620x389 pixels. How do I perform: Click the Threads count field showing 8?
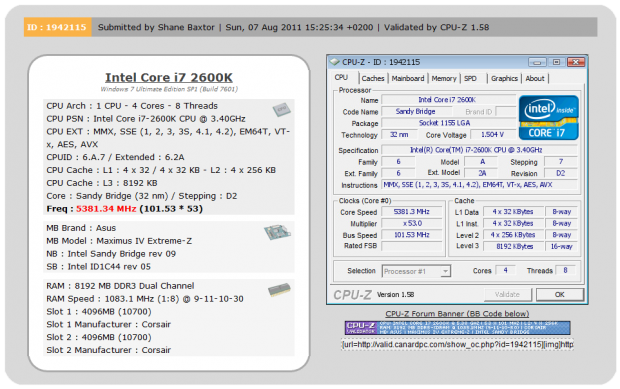565,270
